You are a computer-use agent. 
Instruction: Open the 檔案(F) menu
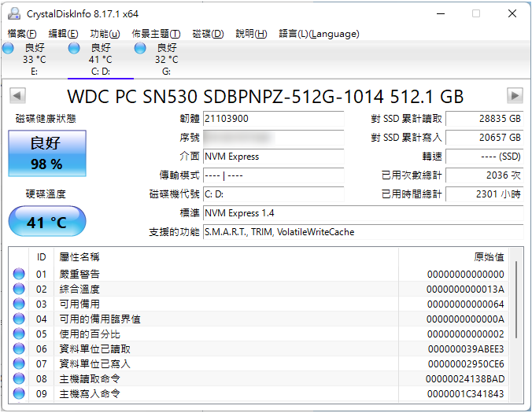click(22, 34)
